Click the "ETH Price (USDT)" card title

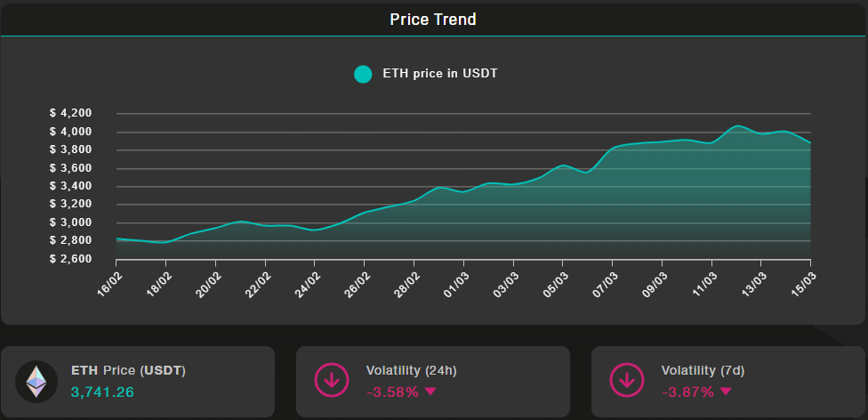tap(128, 370)
